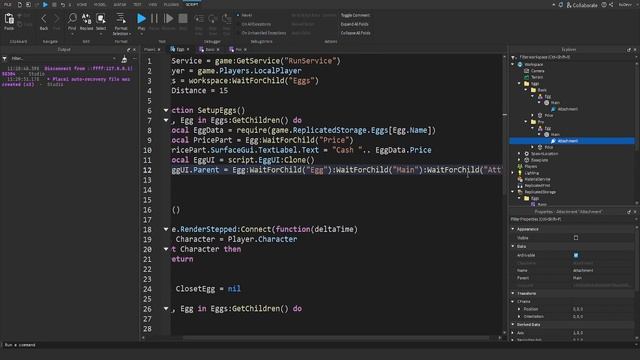Expand the Orientation property row

pos(519,316)
